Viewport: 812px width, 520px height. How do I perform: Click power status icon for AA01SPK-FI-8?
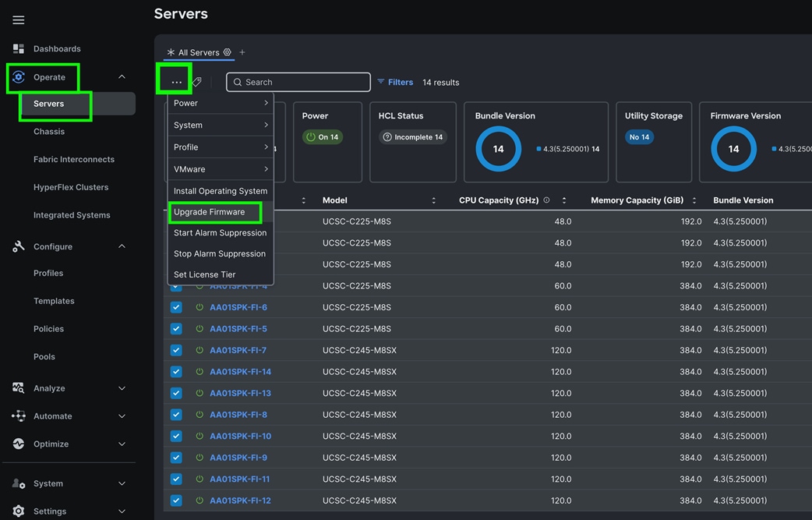pyautogui.click(x=199, y=414)
